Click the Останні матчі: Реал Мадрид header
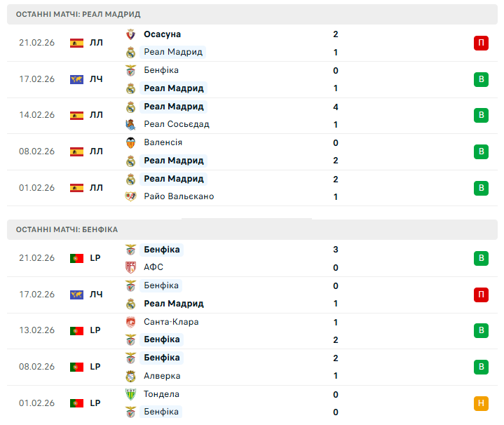 tap(78, 14)
